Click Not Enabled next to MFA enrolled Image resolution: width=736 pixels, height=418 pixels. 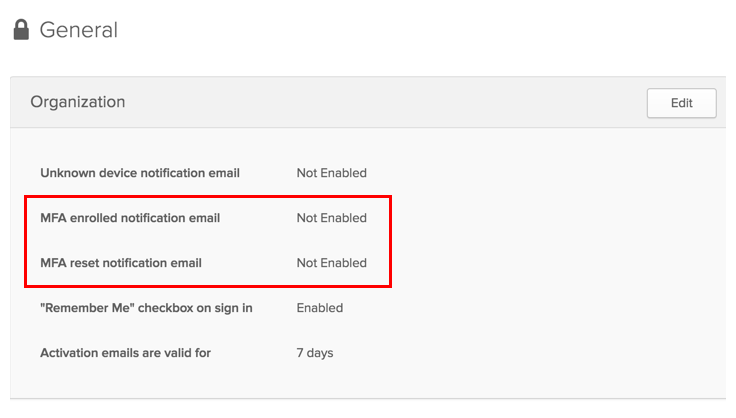[331, 218]
